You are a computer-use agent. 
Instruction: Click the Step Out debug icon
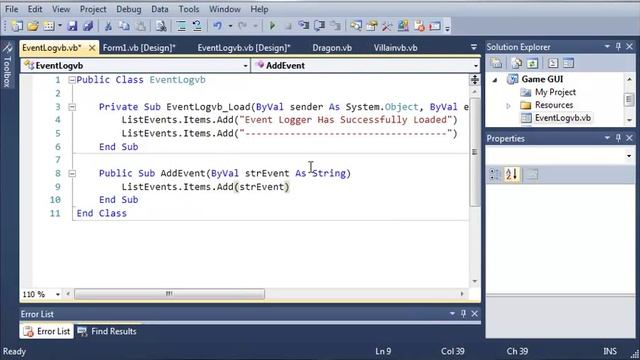point(336,26)
